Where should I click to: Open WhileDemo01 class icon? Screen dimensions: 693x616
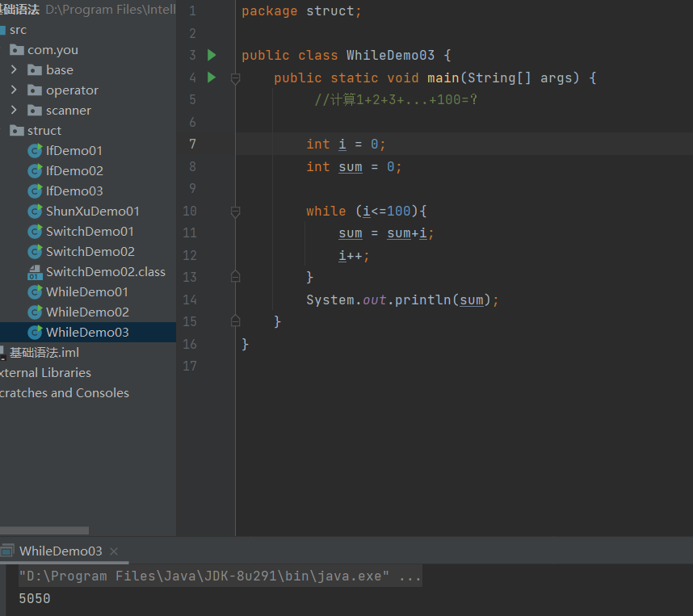pos(35,292)
